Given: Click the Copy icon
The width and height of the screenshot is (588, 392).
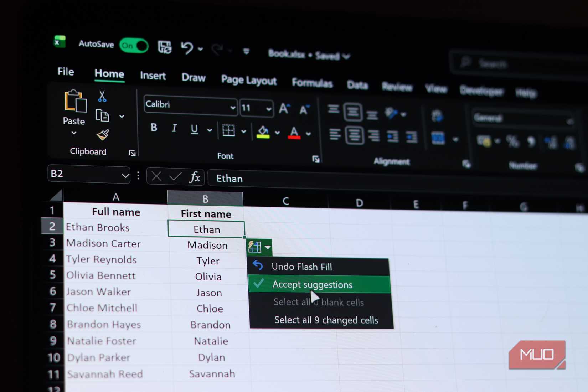Looking at the screenshot, I should pyautogui.click(x=102, y=116).
